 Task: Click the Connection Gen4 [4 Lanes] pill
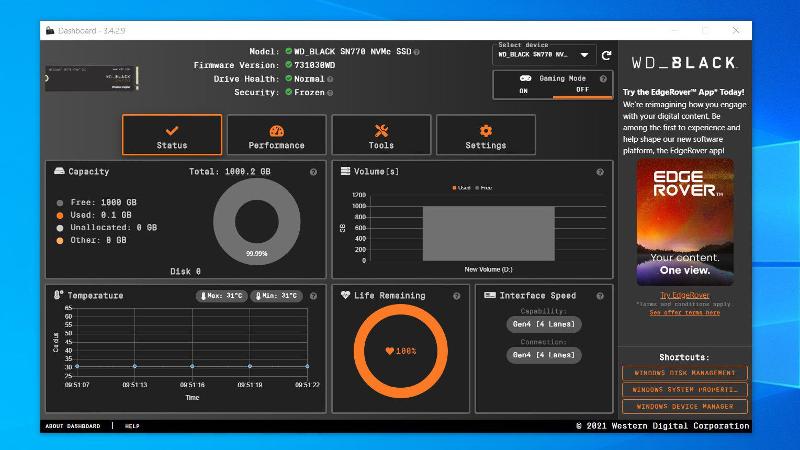click(x=543, y=355)
